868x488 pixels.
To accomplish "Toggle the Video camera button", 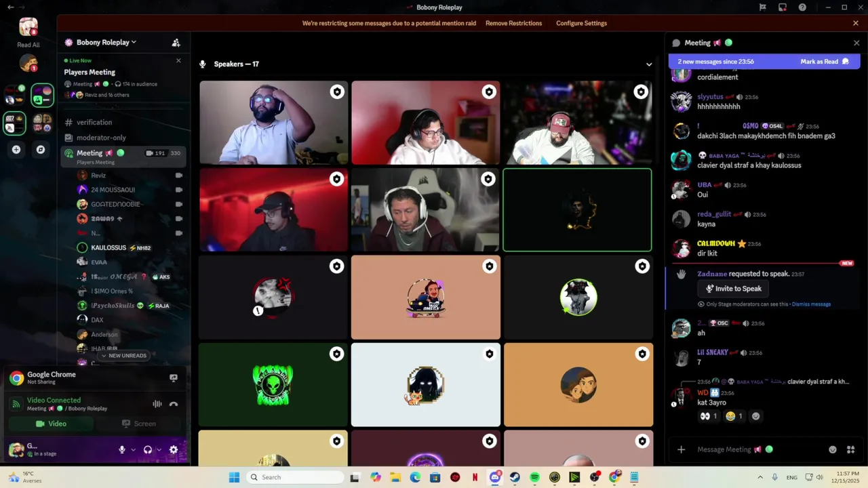I will click(x=51, y=424).
